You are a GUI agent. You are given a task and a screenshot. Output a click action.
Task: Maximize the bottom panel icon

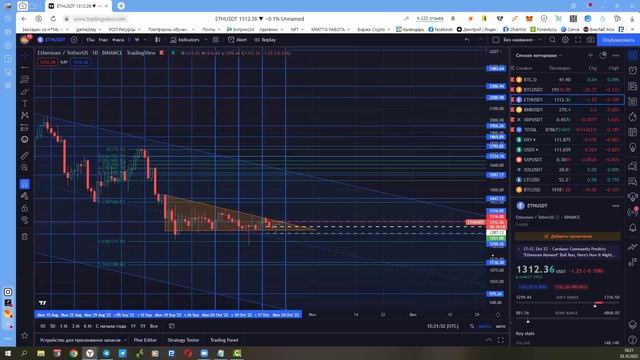pos(501,340)
